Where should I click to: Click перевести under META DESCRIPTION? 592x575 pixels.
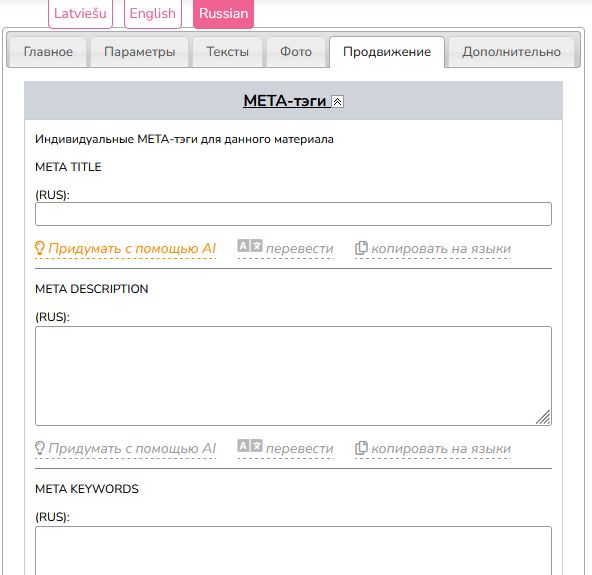[300, 449]
